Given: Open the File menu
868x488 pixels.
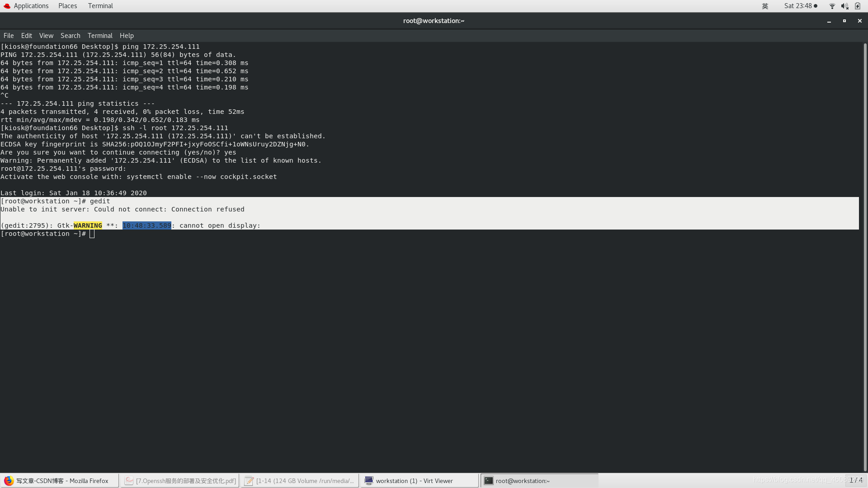Looking at the screenshot, I should (x=9, y=36).
